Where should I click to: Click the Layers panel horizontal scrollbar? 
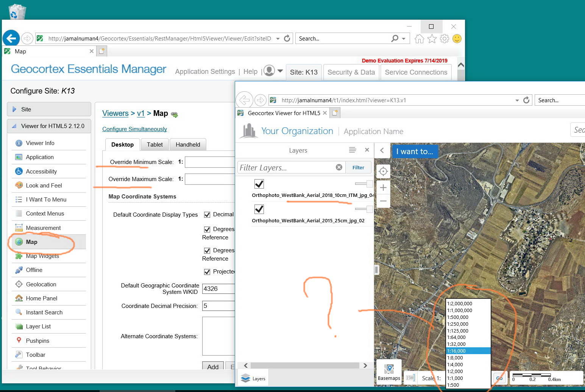coord(305,365)
